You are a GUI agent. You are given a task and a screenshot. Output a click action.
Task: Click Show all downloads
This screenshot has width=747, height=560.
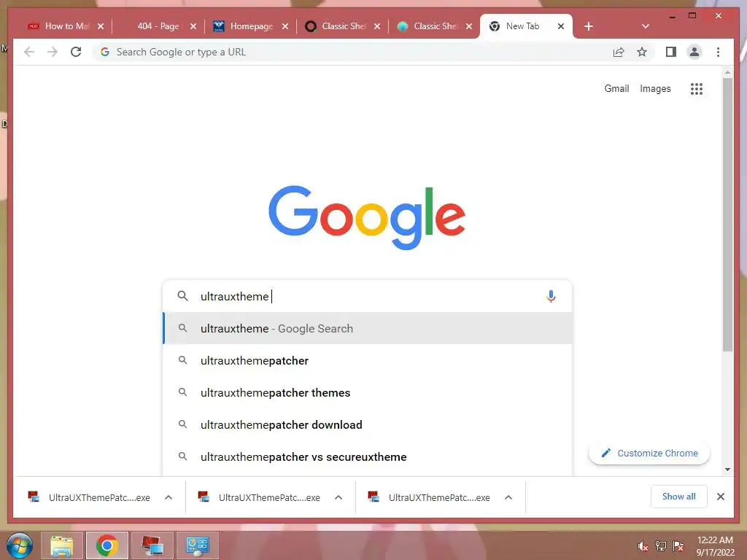678,496
